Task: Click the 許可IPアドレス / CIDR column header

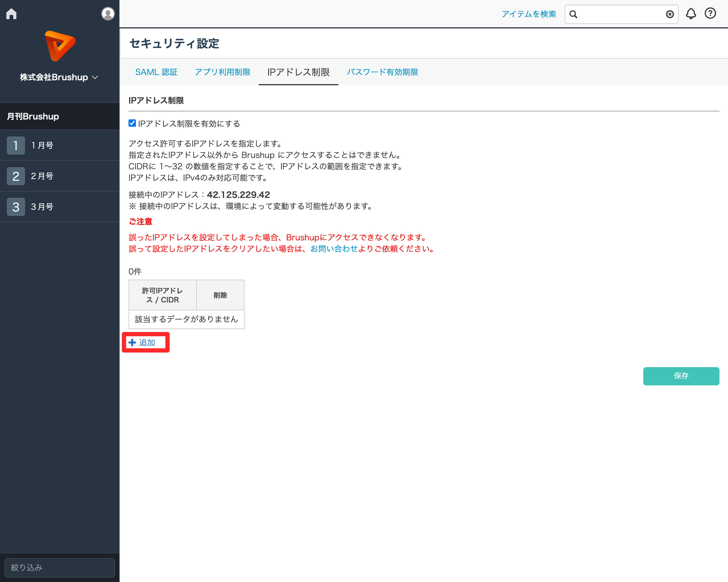Action: (163, 295)
